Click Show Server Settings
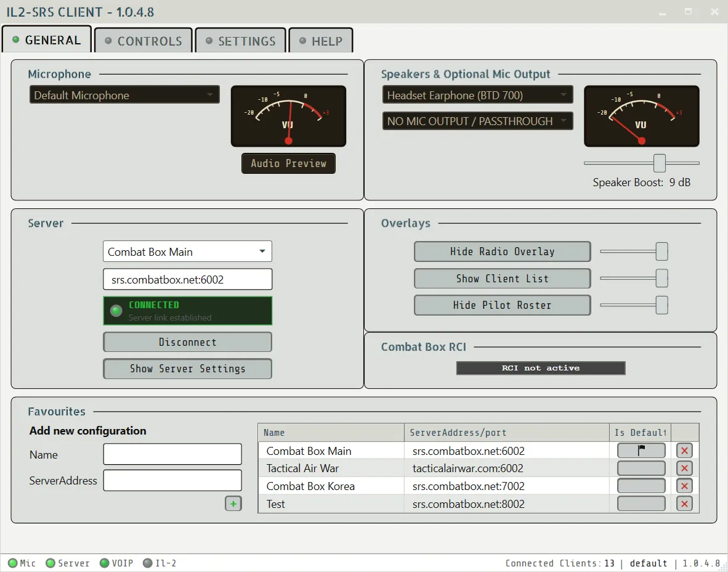The height and width of the screenshot is (572, 728). click(x=188, y=369)
